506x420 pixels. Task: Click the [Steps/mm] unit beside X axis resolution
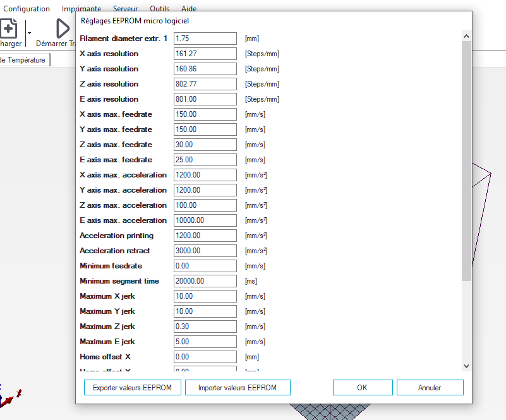[262, 54]
